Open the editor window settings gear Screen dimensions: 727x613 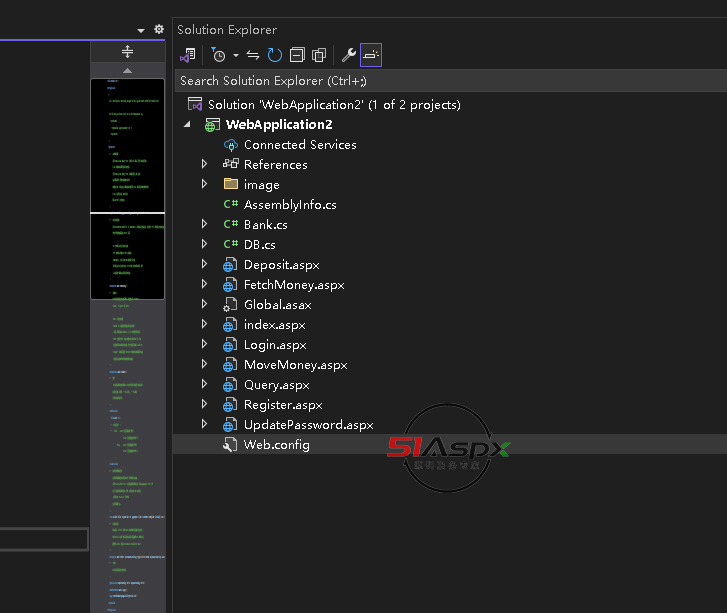159,29
